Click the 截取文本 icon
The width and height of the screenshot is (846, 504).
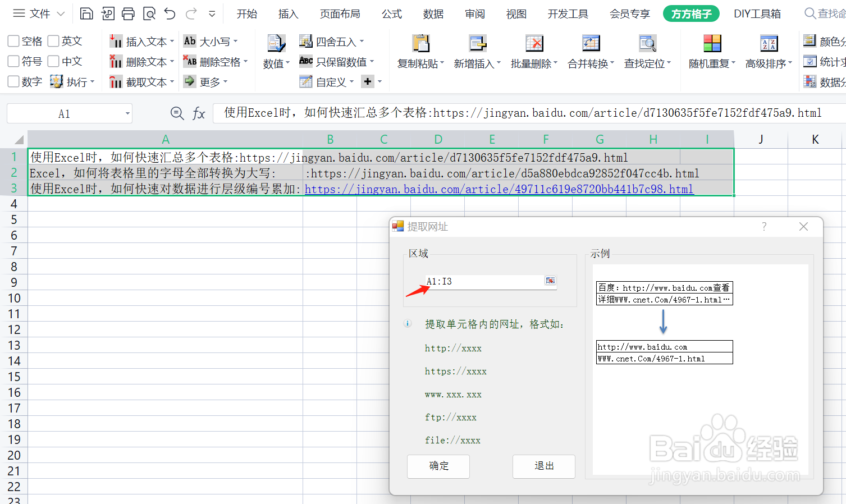click(x=116, y=82)
